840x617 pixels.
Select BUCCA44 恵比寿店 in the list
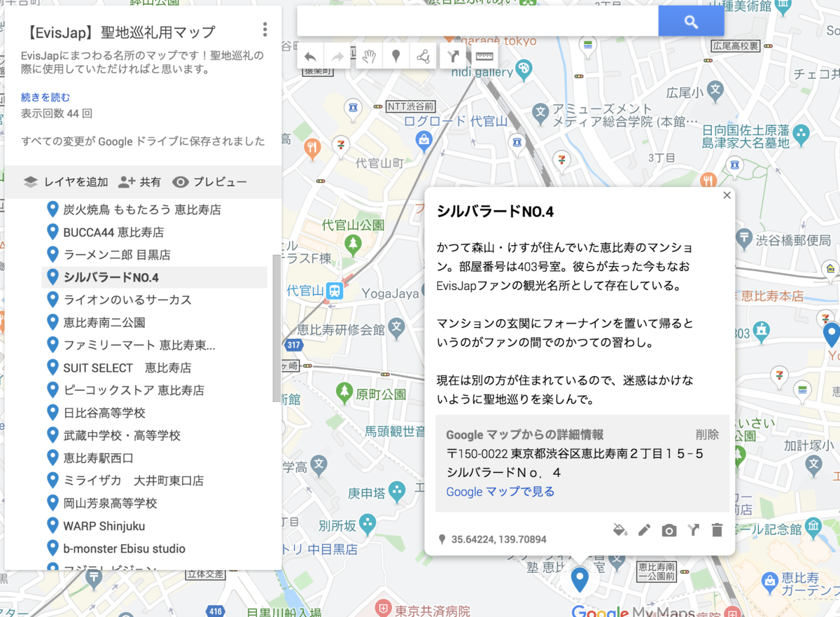(154, 232)
